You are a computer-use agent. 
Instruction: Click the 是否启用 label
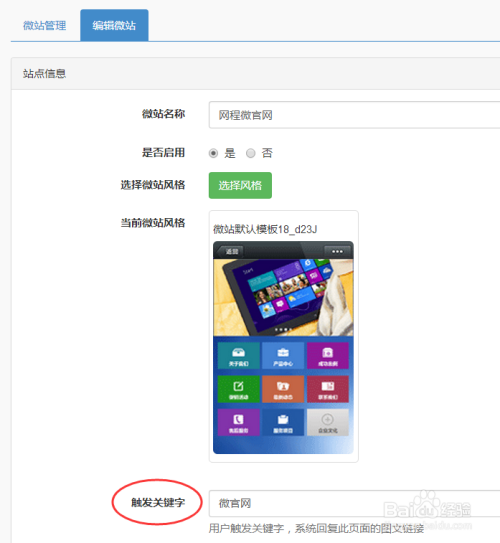tap(163, 152)
